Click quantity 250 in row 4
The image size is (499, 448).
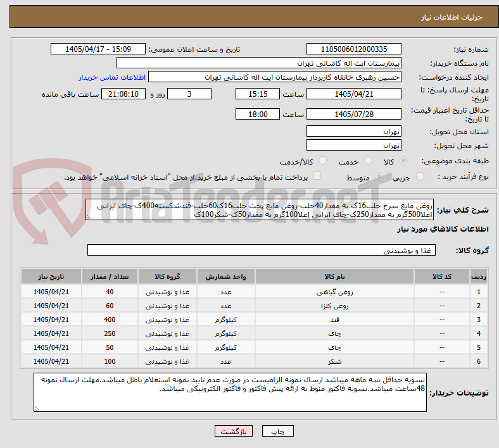110,334
